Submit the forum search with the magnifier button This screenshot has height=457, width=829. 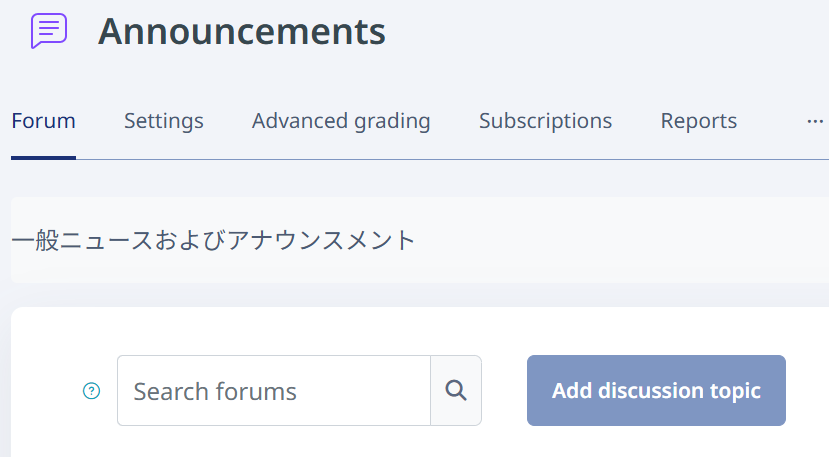456,390
